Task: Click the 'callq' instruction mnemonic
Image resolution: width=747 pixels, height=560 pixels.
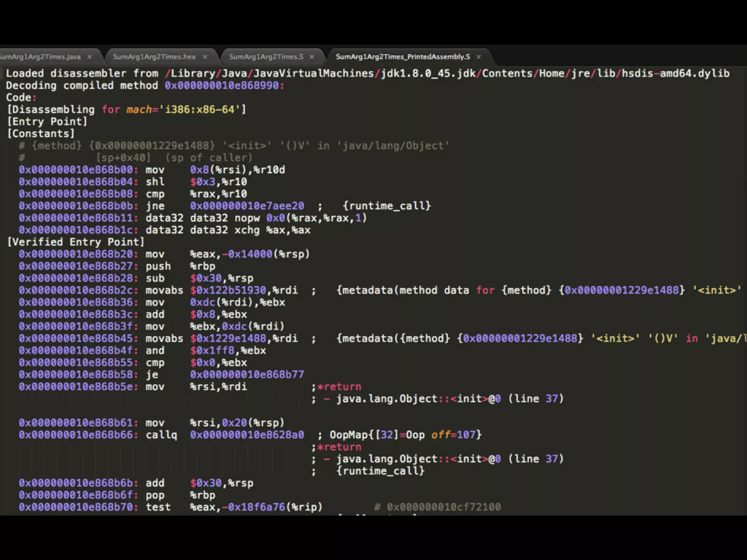Action: (161, 435)
